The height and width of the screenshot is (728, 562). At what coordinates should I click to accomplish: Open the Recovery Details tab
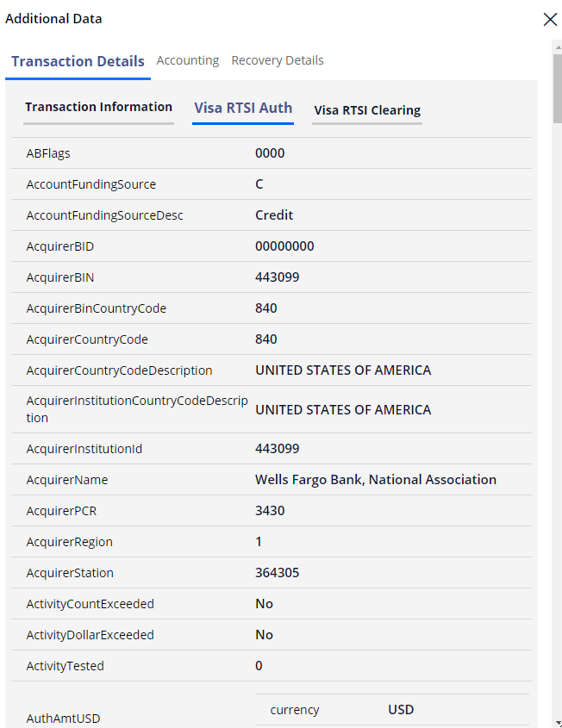(278, 60)
